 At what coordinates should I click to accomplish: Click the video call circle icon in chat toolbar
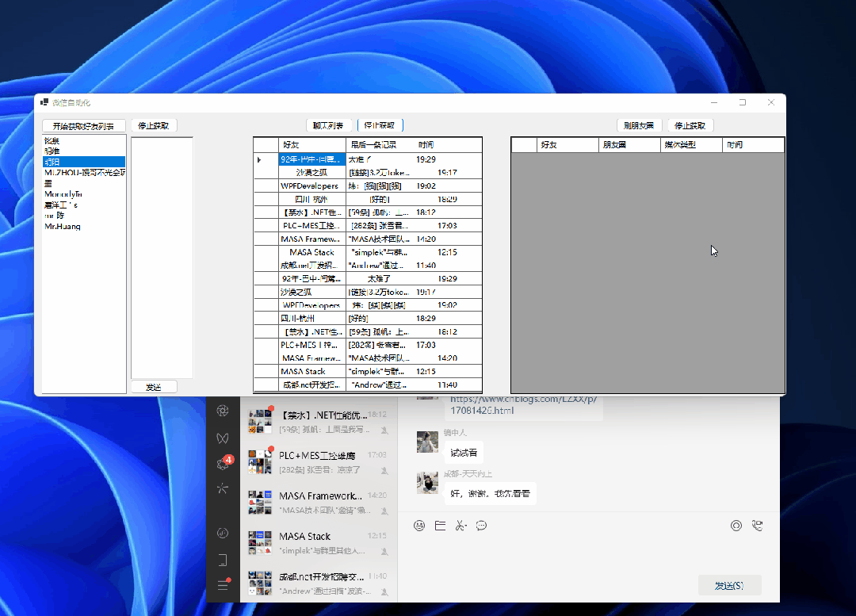(x=736, y=525)
